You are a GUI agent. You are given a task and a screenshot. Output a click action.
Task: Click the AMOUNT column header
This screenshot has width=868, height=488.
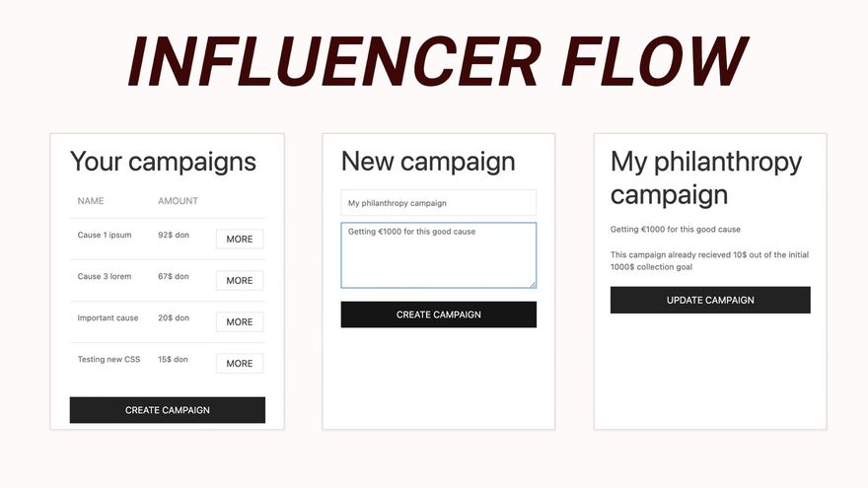[179, 201]
